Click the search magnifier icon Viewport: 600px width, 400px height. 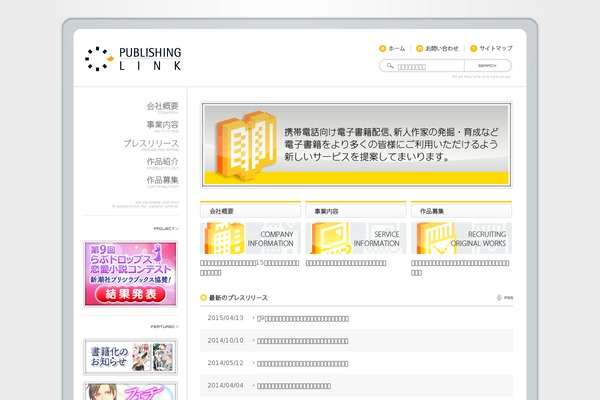(390, 66)
